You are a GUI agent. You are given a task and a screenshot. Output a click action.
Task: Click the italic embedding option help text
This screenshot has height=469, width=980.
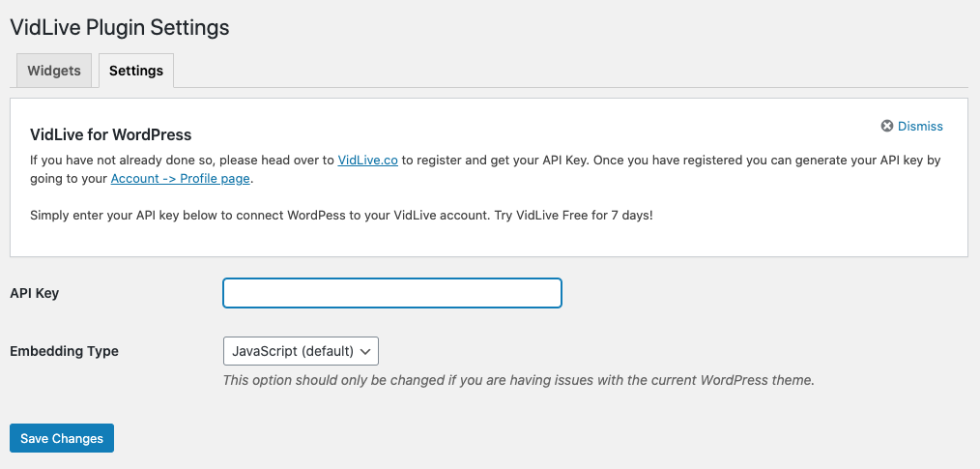click(518, 380)
